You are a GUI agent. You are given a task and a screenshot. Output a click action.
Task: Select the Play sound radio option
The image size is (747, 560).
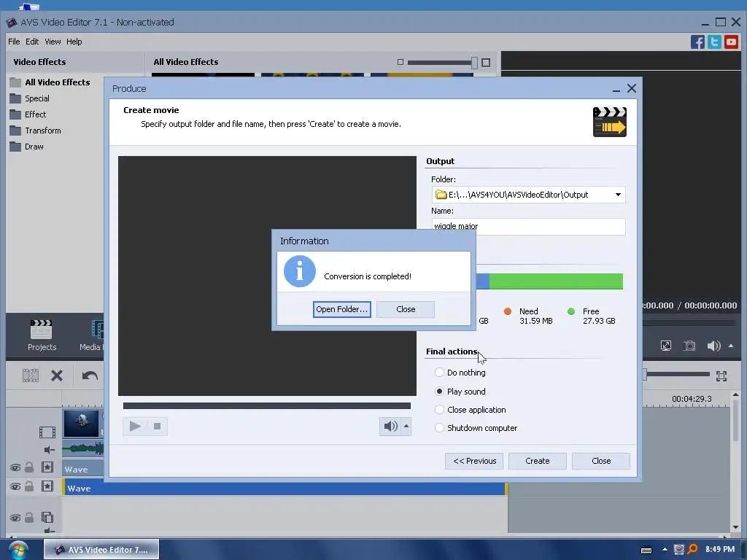(439, 392)
